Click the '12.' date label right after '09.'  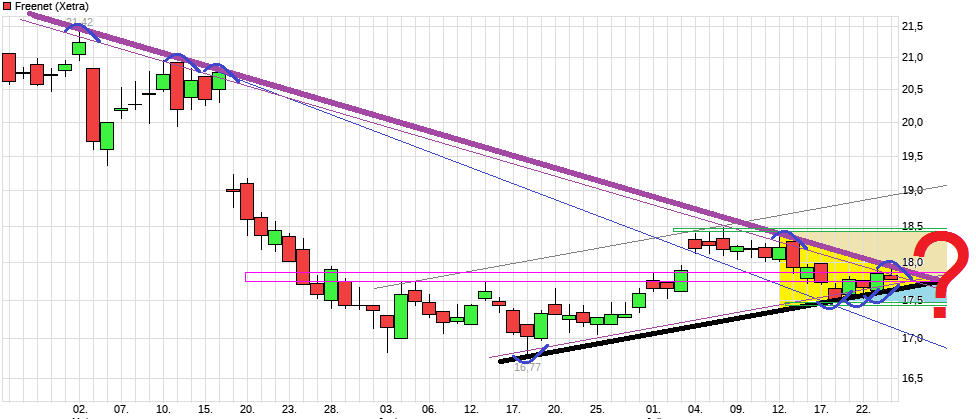[x=779, y=409]
